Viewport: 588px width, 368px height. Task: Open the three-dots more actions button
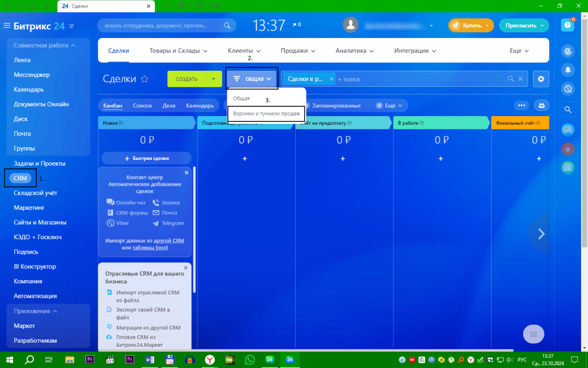[x=521, y=106]
